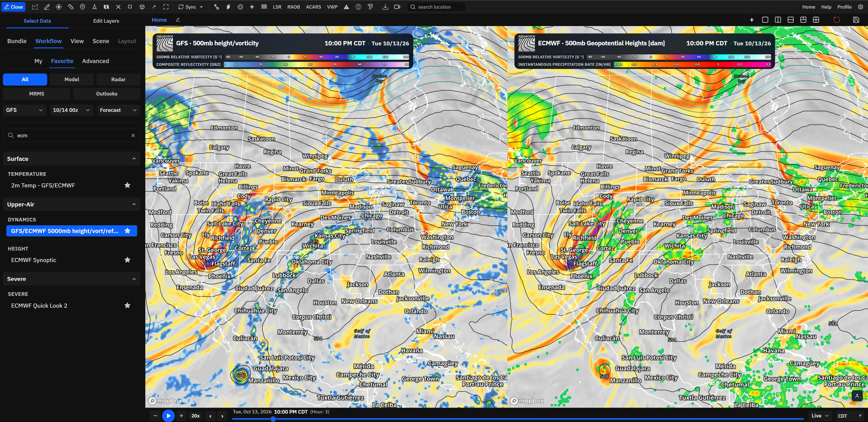Toggle star on ECMWF Quick Look 2
This screenshot has width=868, height=422.
coord(127,305)
